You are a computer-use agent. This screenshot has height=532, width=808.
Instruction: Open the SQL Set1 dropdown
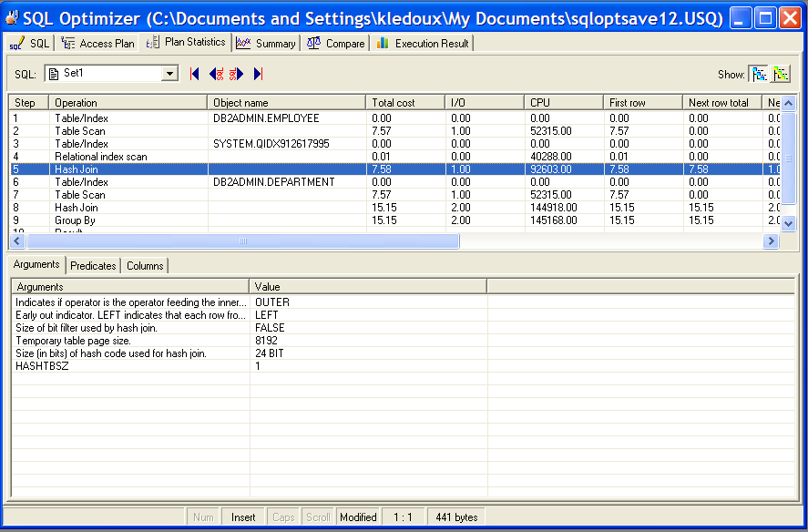coord(169,74)
